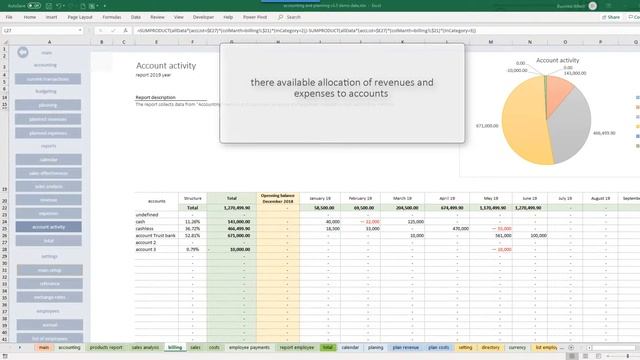The height and width of the screenshot is (360, 640).
Task: Open the Formulas ribbon tab
Action: pos(112,17)
